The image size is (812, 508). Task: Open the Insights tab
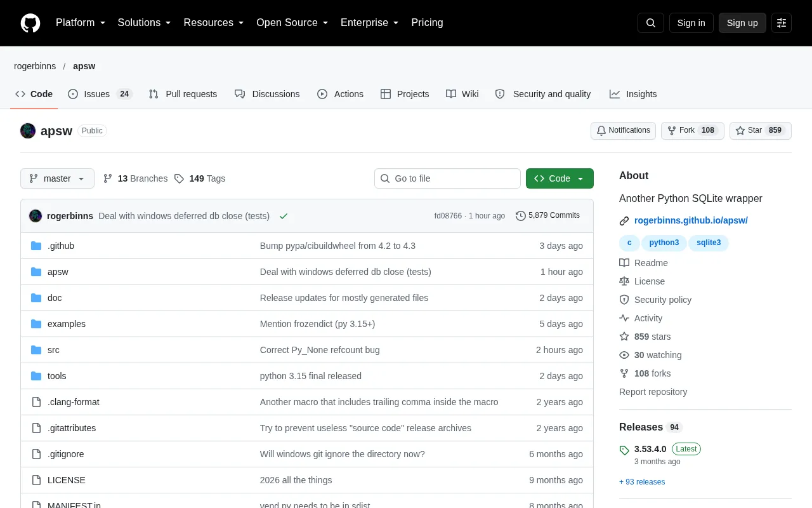click(x=633, y=94)
